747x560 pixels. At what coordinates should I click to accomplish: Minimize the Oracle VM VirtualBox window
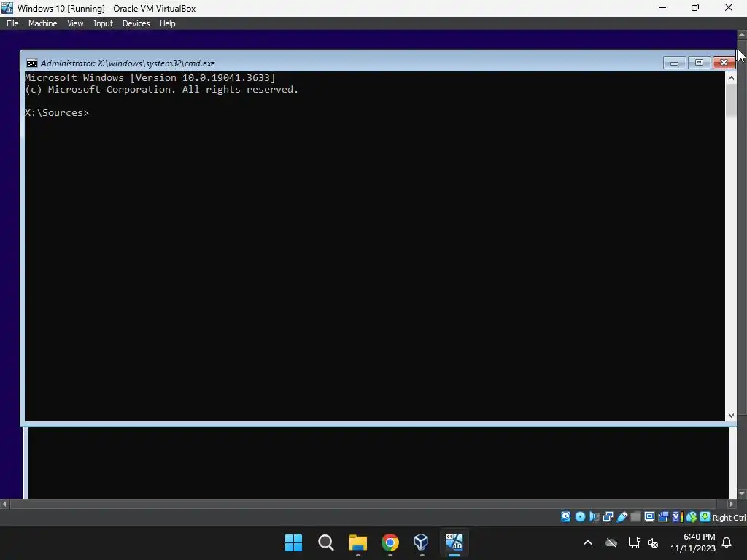click(x=662, y=8)
